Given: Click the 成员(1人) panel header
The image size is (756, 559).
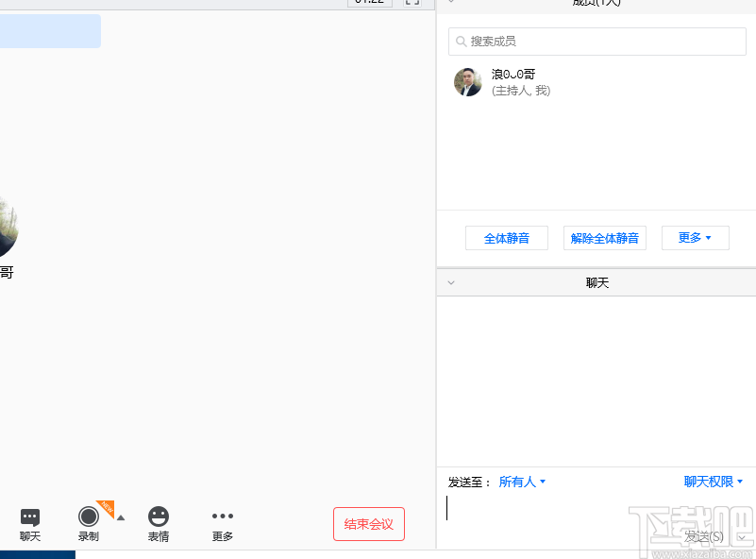Looking at the screenshot, I should tap(597, 3).
